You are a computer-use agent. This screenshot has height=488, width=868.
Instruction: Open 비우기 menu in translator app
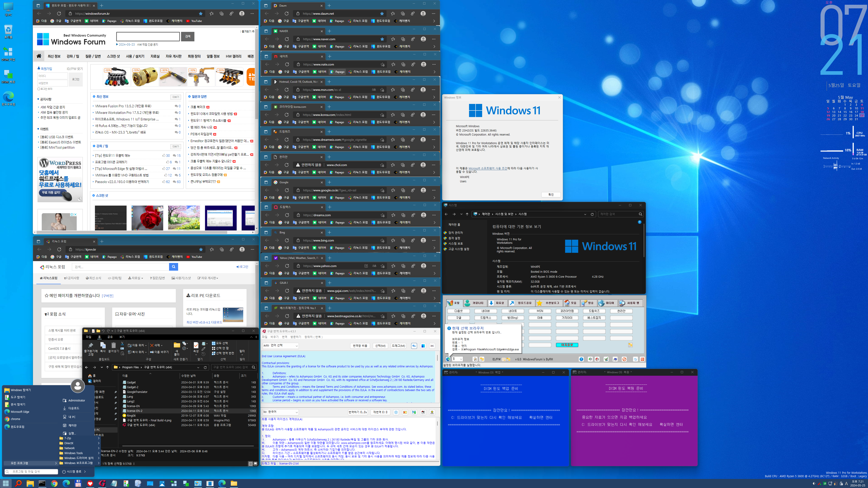pyautogui.click(x=274, y=337)
